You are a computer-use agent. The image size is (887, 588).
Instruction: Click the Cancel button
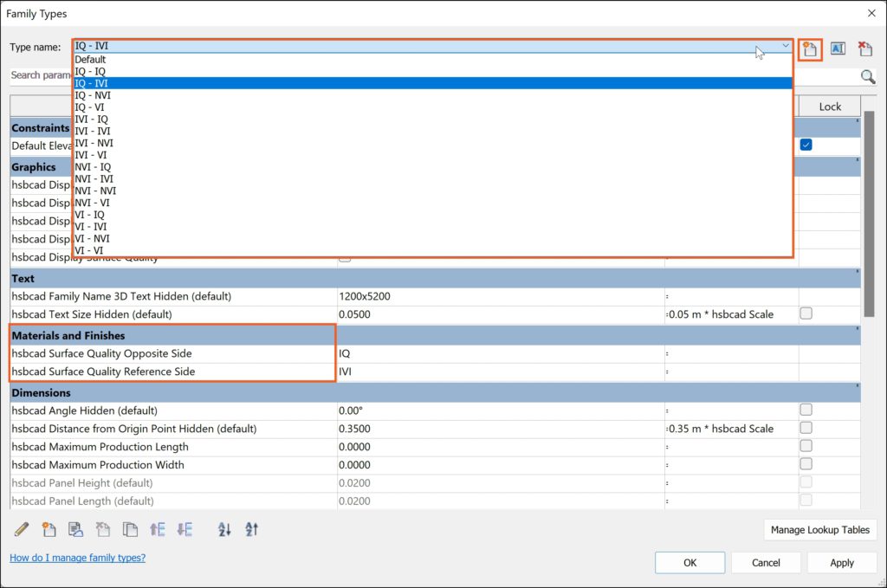pos(766,563)
